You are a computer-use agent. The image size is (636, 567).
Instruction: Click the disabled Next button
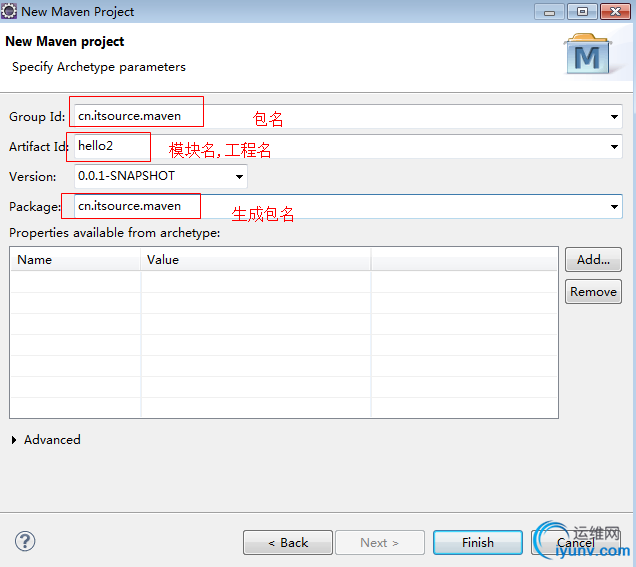click(380, 542)
